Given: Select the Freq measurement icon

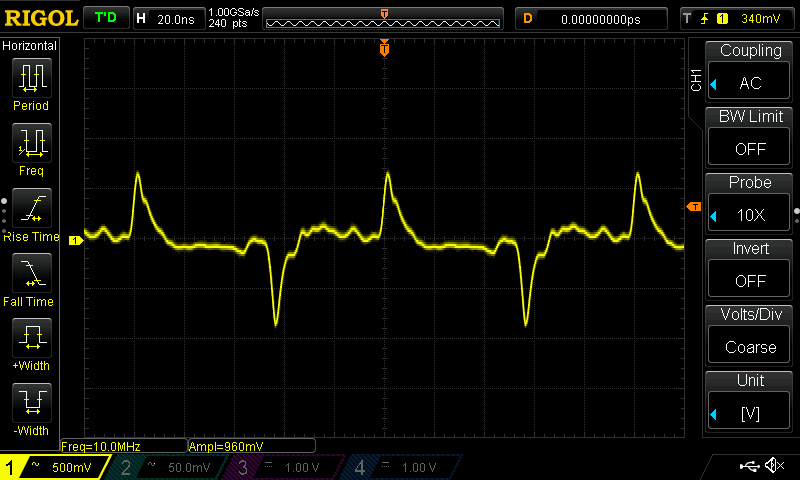Looking at the screenshot, I should [32, 143].
